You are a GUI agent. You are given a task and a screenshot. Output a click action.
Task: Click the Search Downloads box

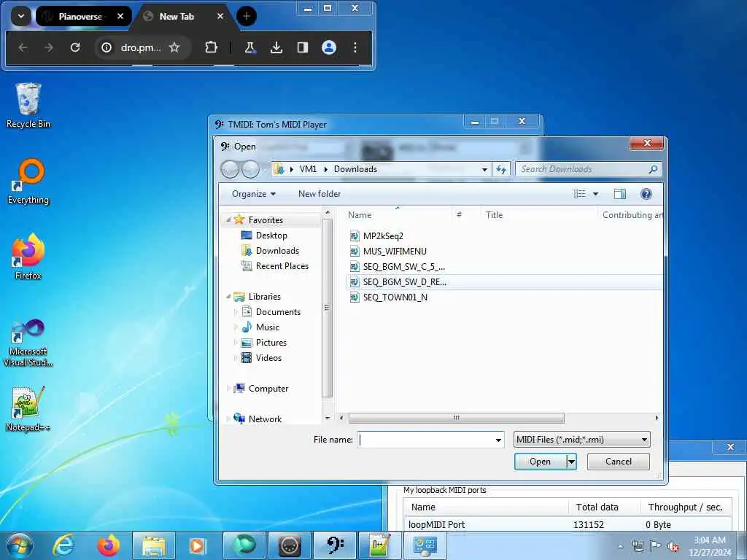pyautogui.click(x=584, y=169)
